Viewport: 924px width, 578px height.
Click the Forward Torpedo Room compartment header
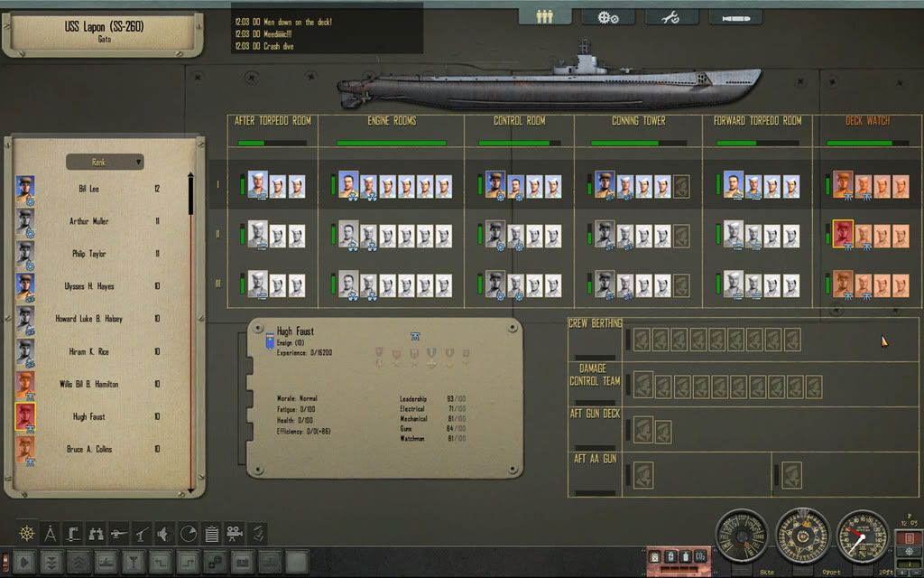[x=758, y=121]
